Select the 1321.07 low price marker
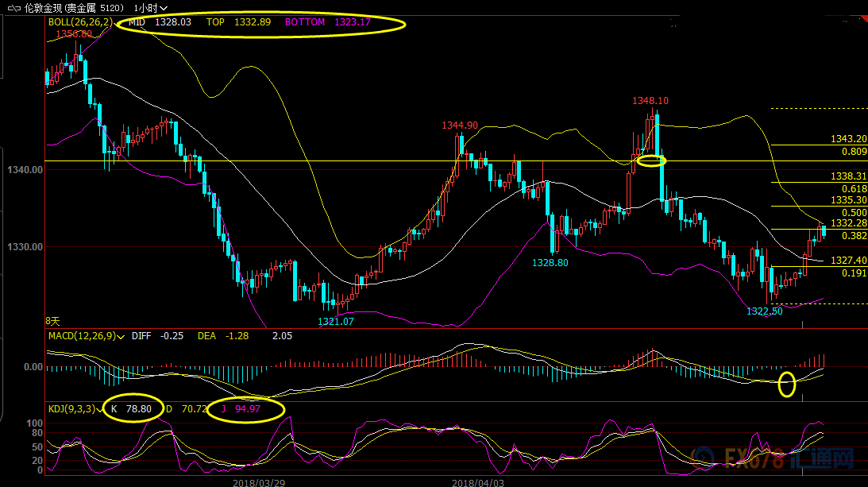This screenshot has height=487, width=868. tap(335, 321)
